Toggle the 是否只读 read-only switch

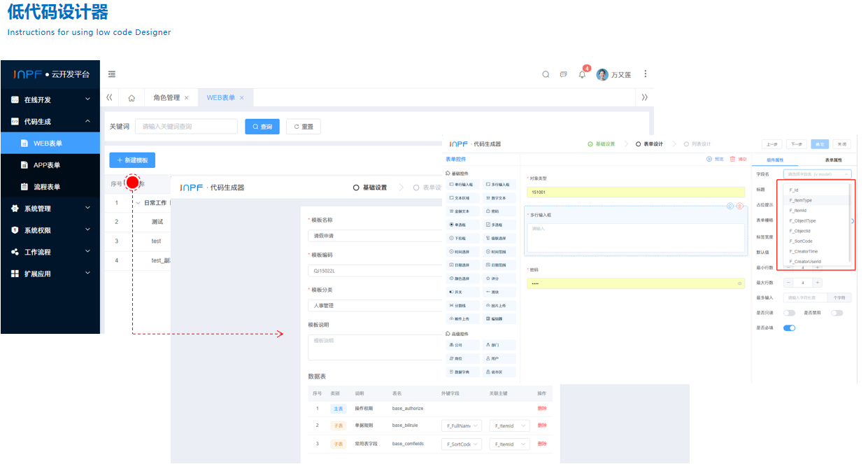point(789,313)
